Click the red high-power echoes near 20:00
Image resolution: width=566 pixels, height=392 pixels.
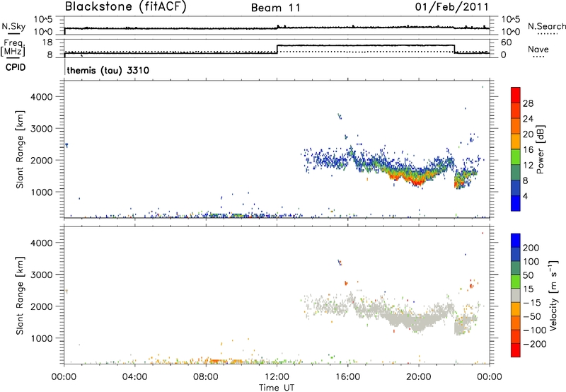(417, 183)
